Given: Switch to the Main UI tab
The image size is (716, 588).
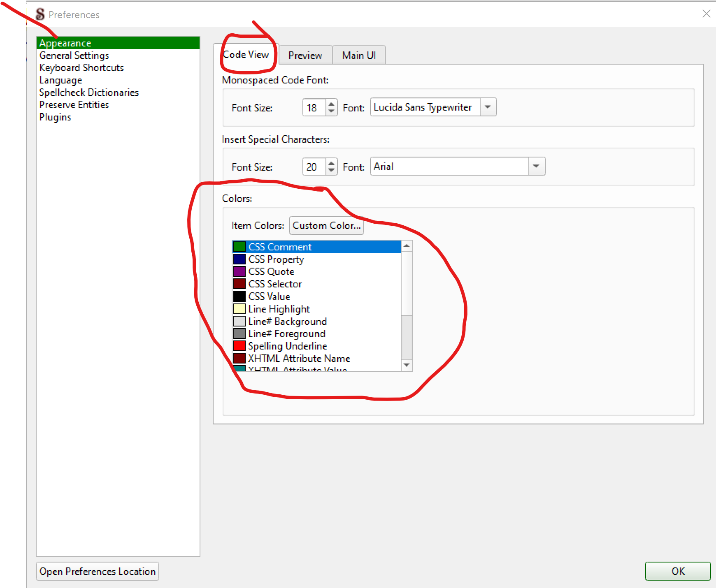Looking at the screenshot, I should click(359, 55).
